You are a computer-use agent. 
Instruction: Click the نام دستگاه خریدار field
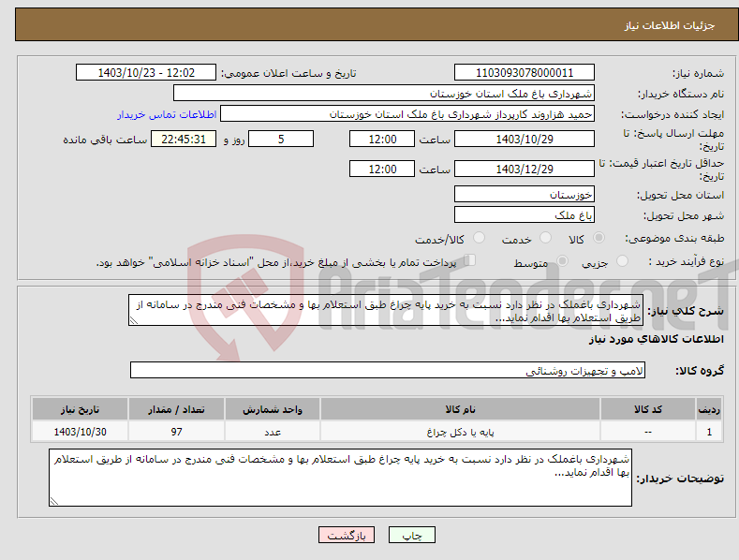[384, 94]
